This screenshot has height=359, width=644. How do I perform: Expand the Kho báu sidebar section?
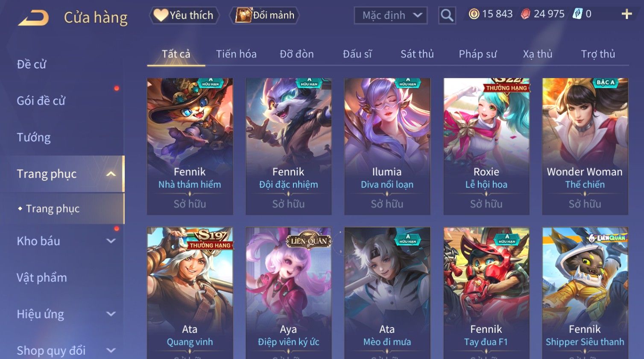click(x=111, y=241)
